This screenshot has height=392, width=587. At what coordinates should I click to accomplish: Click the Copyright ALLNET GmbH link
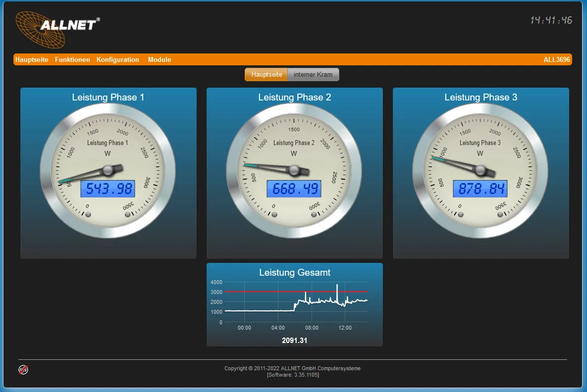pos(292,368)
